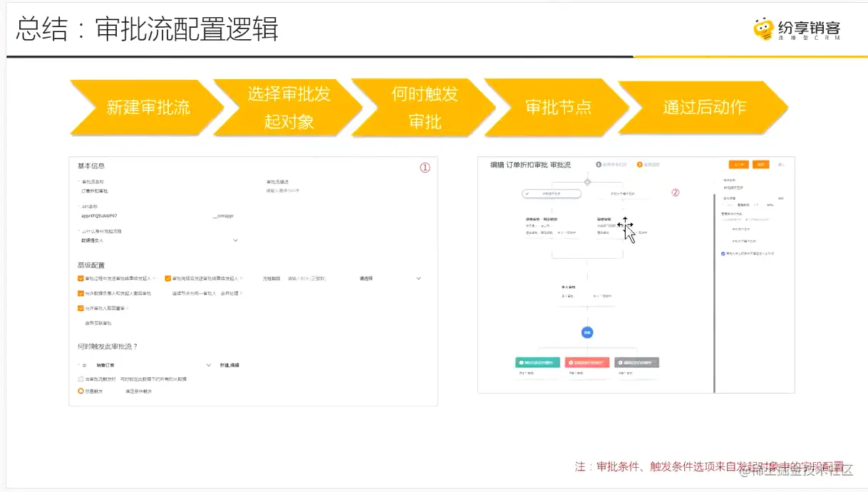Toggle 审批完成后发送审批结果给发起人 checkbox
The width and height of the screenshot is (868, 492).
[x=167, y=278]
